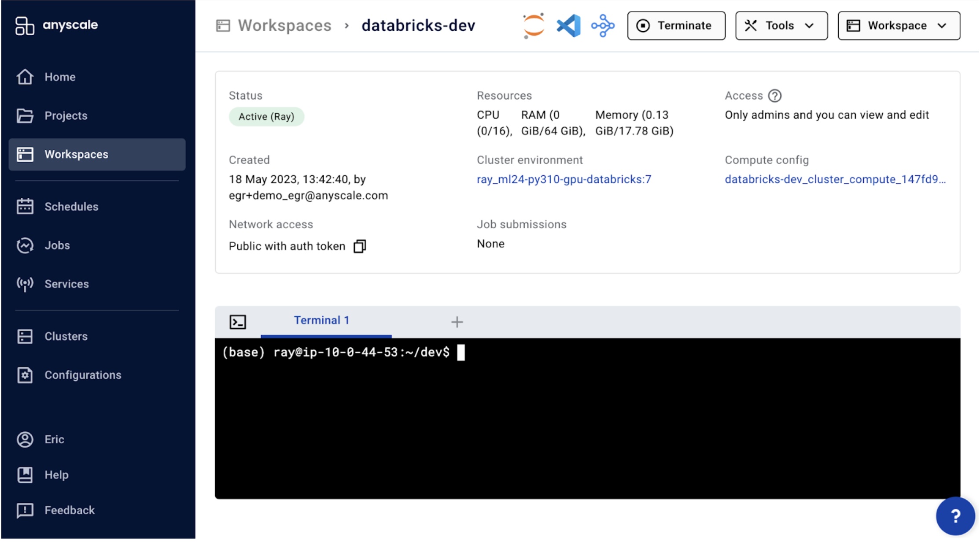Terminate the databricks-dev workspace
980x542 pixels.
click(676, 26)
